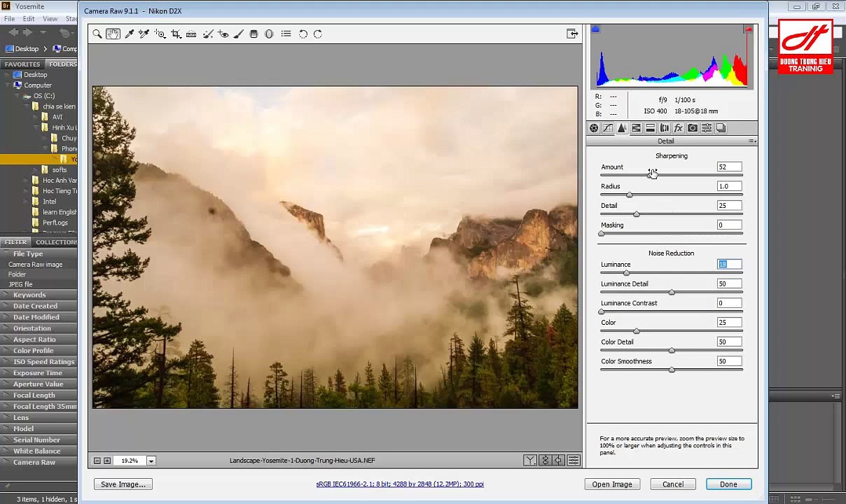
Task: Open Camera Raw preferences list icon
Action: [x=286, y=34]
